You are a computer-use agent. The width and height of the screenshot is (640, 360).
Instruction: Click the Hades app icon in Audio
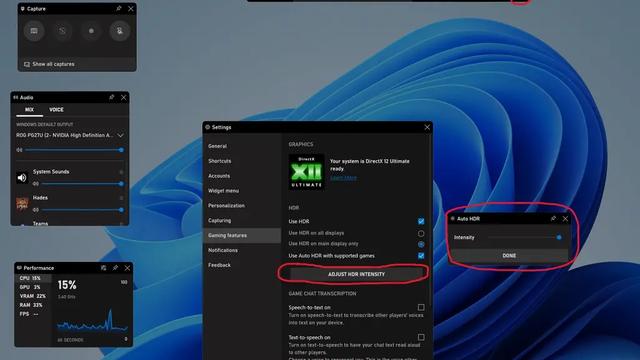pos(22,203)
